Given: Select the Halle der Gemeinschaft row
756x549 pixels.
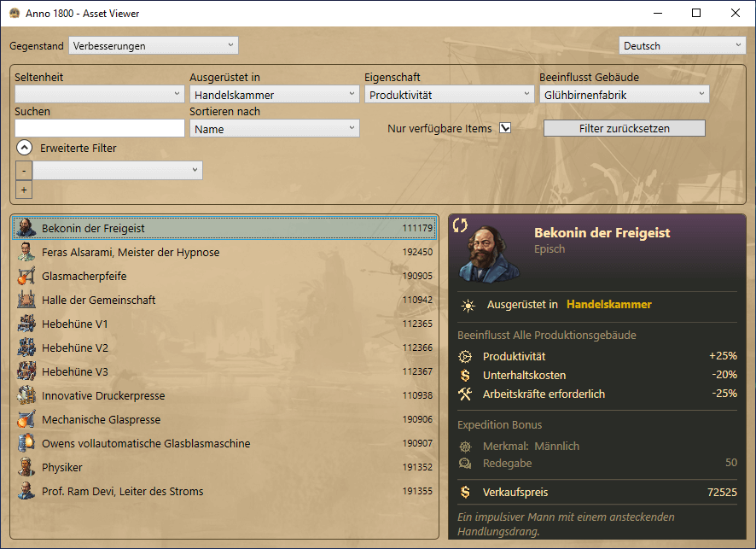Looking at the screenshot, I should pyautogui.click(x=224, y=300).
